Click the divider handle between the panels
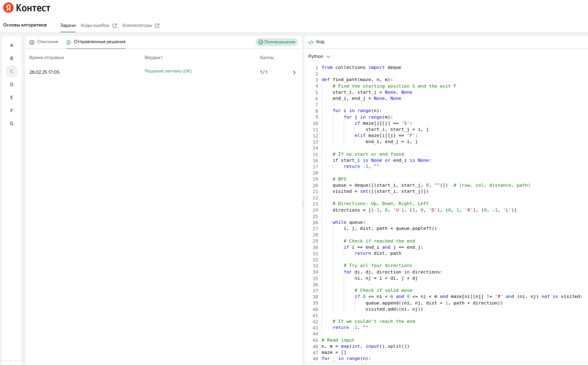This screenshot has height=365, width=588. click(x=303, y=204)
